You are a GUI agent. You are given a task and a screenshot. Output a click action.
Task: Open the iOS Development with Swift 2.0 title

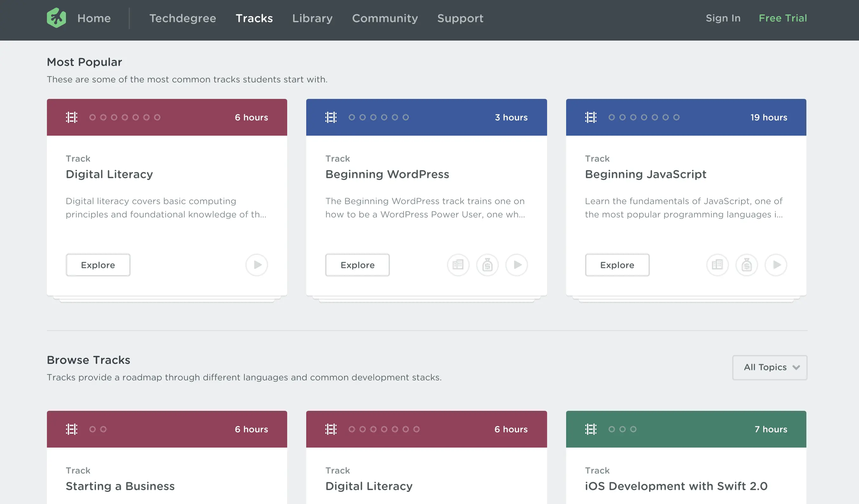676,486
